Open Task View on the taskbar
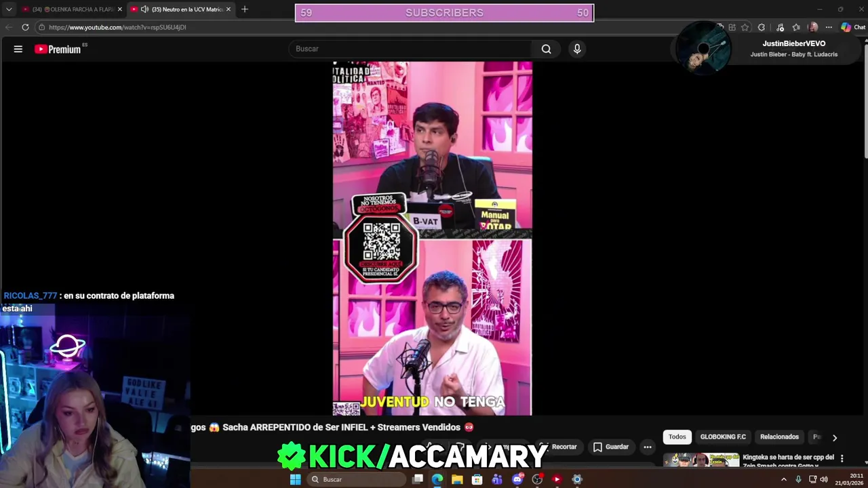868x488 pixels. pos(418,479)
